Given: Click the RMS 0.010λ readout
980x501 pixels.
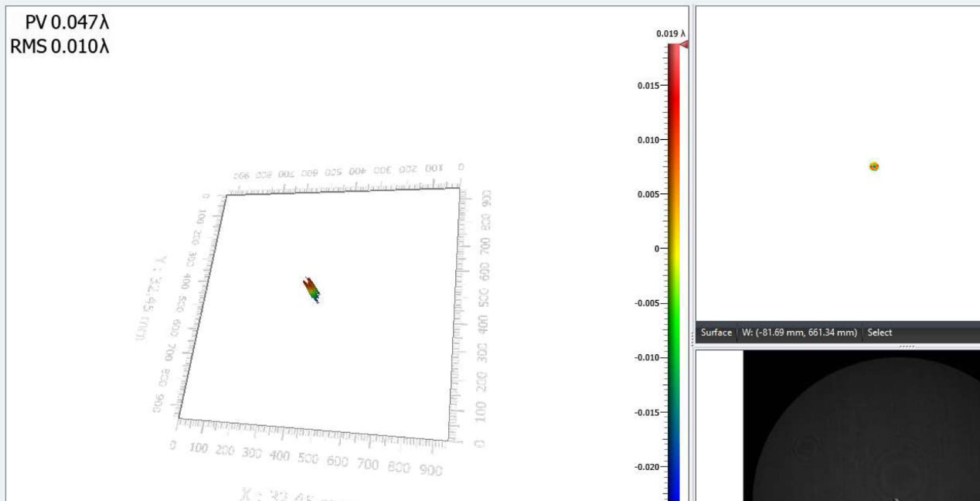Looking at the screenshot, I should 60,46.
